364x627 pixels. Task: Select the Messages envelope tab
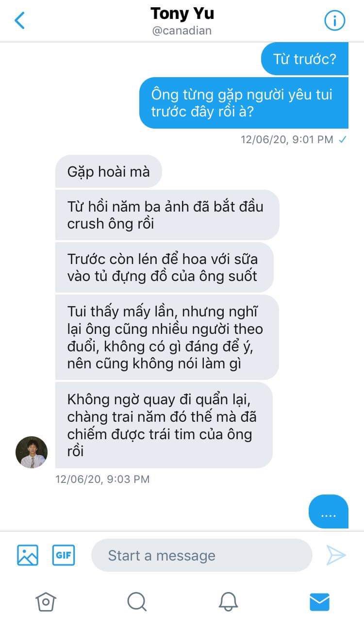319,602
